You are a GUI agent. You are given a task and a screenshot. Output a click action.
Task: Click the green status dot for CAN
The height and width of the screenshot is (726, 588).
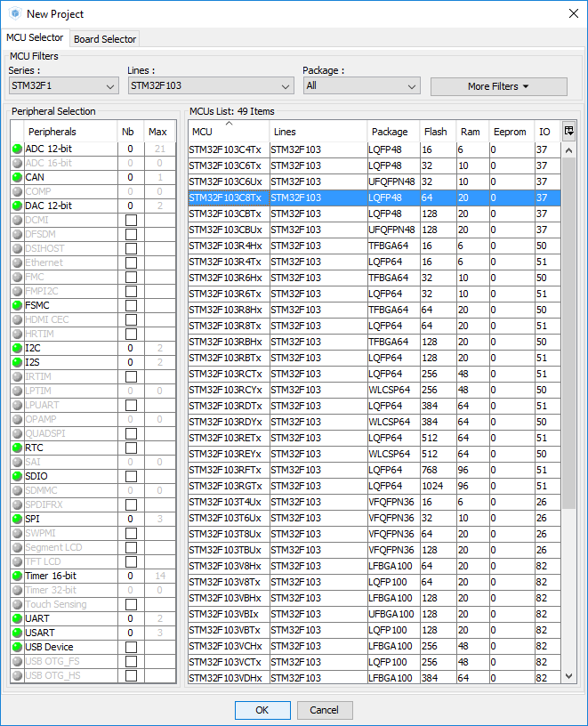[x=17, y=177]
